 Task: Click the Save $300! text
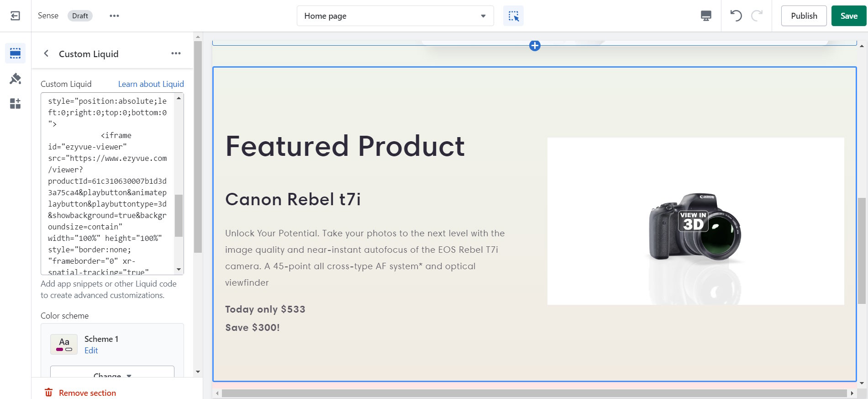coord(253,328)
